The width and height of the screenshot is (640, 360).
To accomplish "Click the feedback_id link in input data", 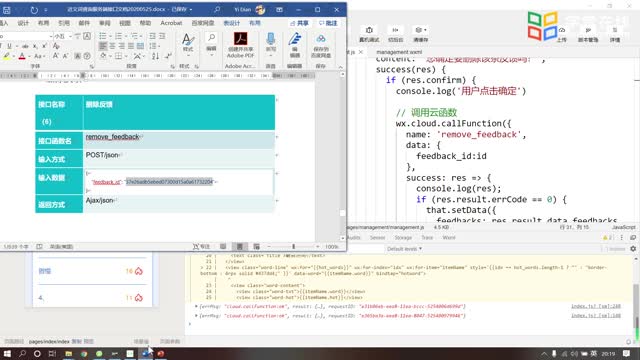I will point(106,182).
